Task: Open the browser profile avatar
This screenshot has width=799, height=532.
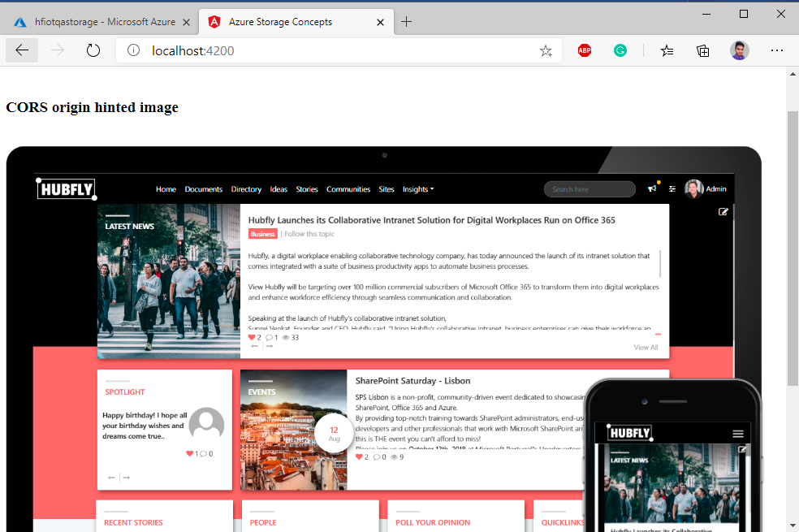Action: point(740,50)
